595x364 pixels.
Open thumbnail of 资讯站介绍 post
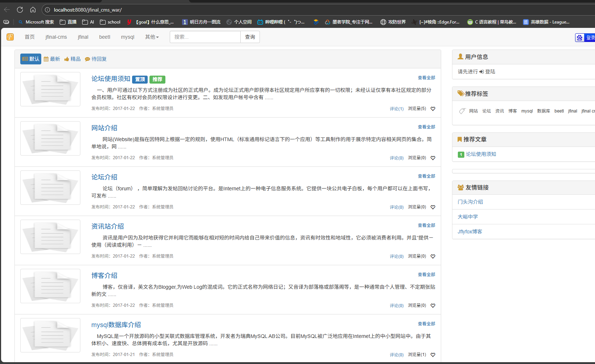point(50,237)
